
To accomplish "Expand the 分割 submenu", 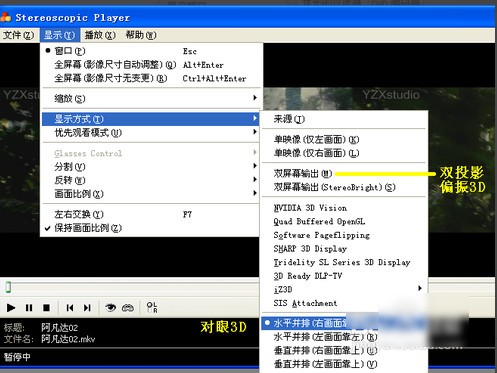I will pos(151,166).
